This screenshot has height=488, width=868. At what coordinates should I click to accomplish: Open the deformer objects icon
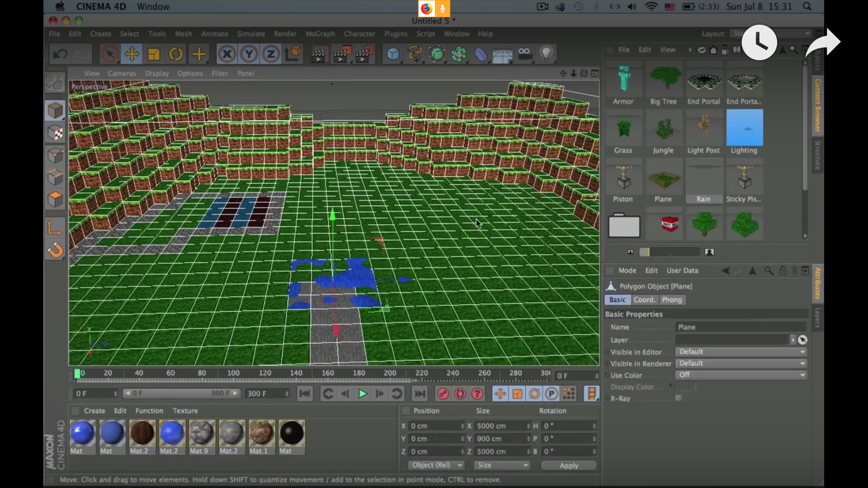(481, 54)
